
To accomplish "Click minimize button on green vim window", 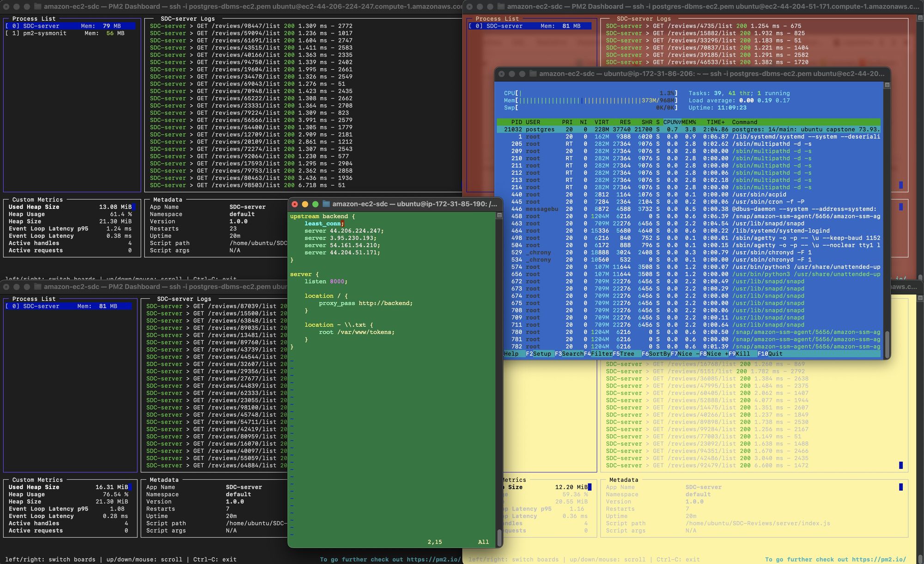I will 305,204.
